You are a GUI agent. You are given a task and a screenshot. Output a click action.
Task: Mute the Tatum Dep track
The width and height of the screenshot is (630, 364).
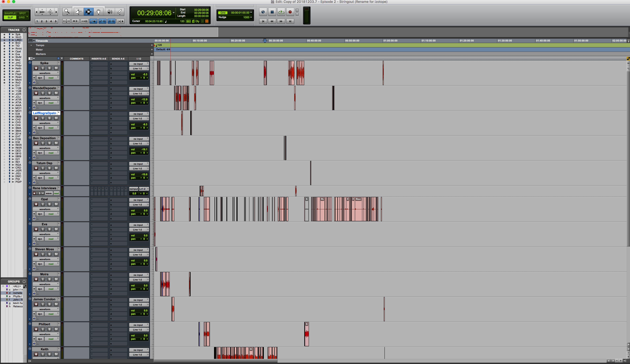(x=56, y=168)
